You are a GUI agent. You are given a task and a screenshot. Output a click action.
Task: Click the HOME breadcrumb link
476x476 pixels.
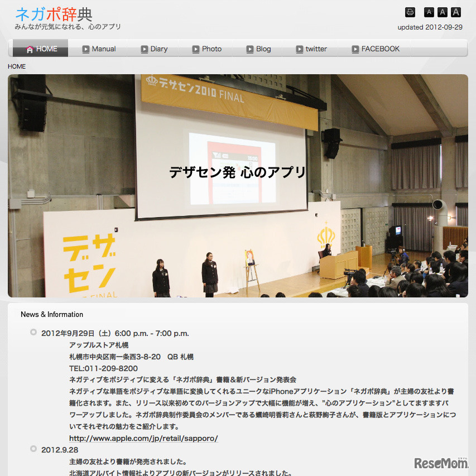click(16, 66)
